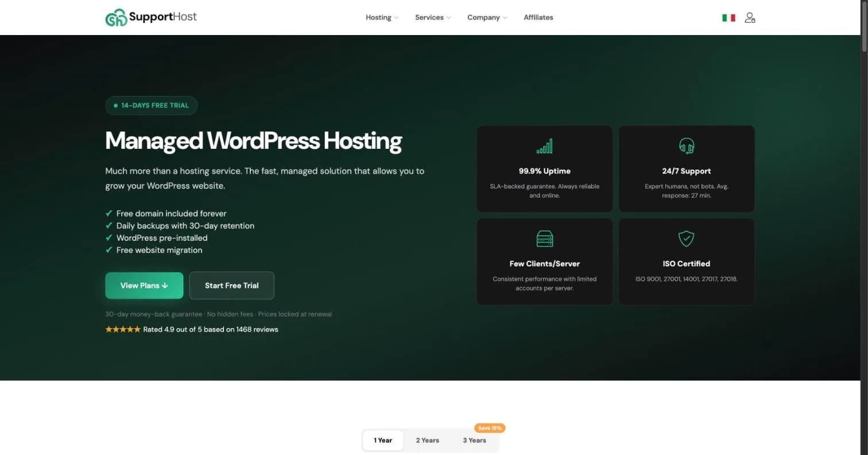Click 'Free domain included forever' text

171,214
